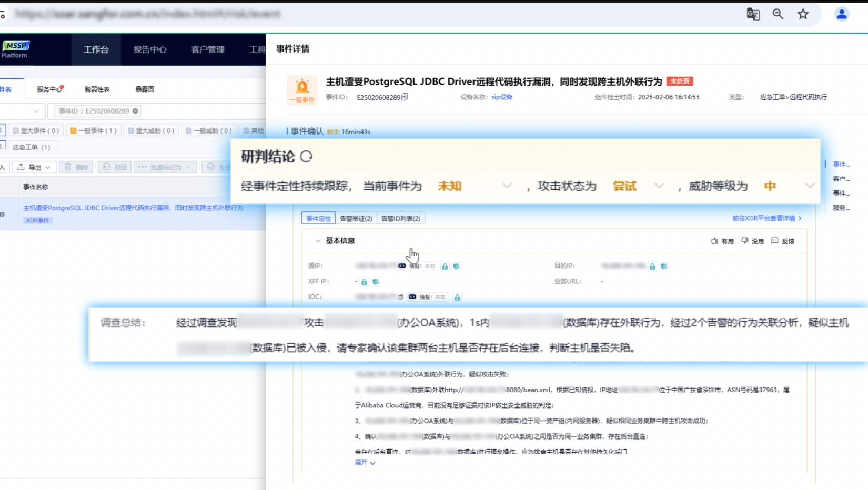This screenshot has height=490, width=868.
Task: Open the attack status 尝试 dropdown
Action: point(659,186)
